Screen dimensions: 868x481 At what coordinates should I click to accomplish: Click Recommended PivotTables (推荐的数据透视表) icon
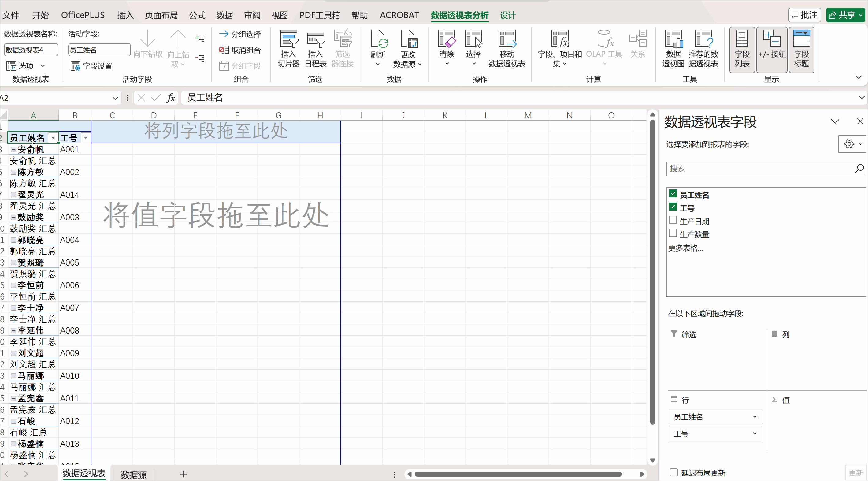(703, 39)
